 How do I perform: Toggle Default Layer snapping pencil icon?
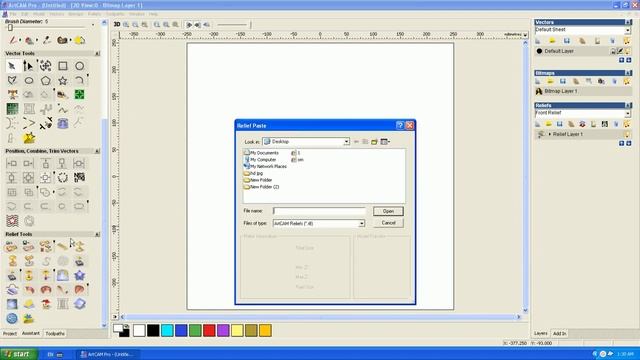coord(620,51)
